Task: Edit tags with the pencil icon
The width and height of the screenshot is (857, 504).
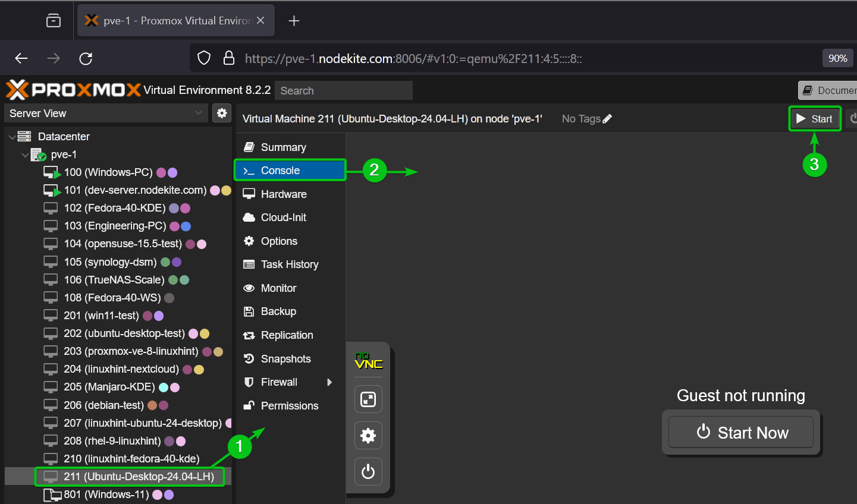Action: coord(607,119)
